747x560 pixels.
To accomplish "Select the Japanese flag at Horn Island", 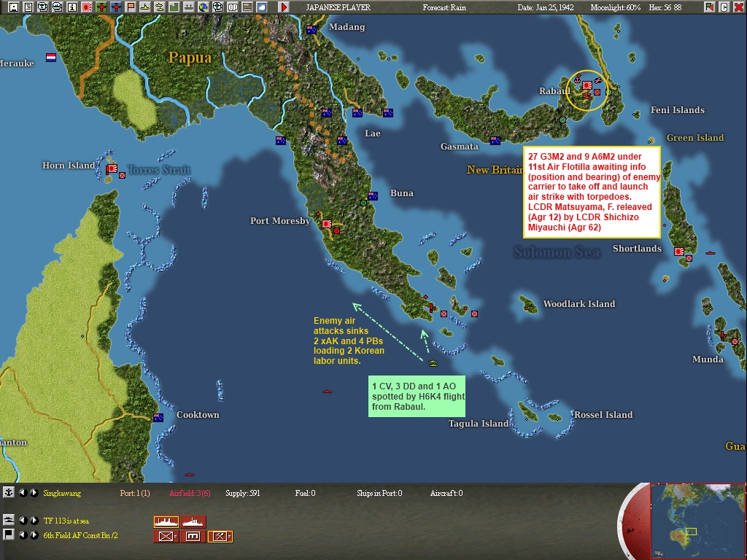I will [112, 168].
